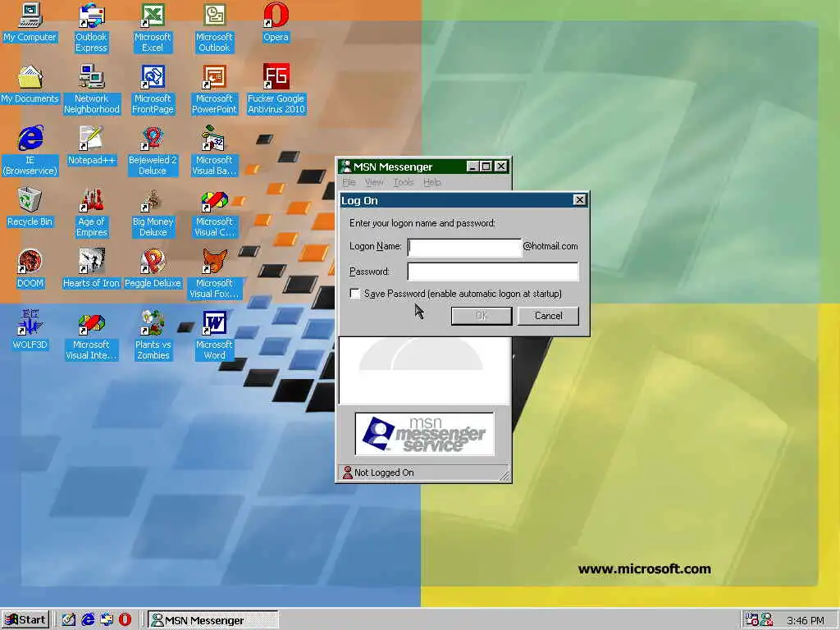The width and height of the screenshot is (840, 630).
Task: Minimize the MSN Messenger window
Action: tap(472, 167)
